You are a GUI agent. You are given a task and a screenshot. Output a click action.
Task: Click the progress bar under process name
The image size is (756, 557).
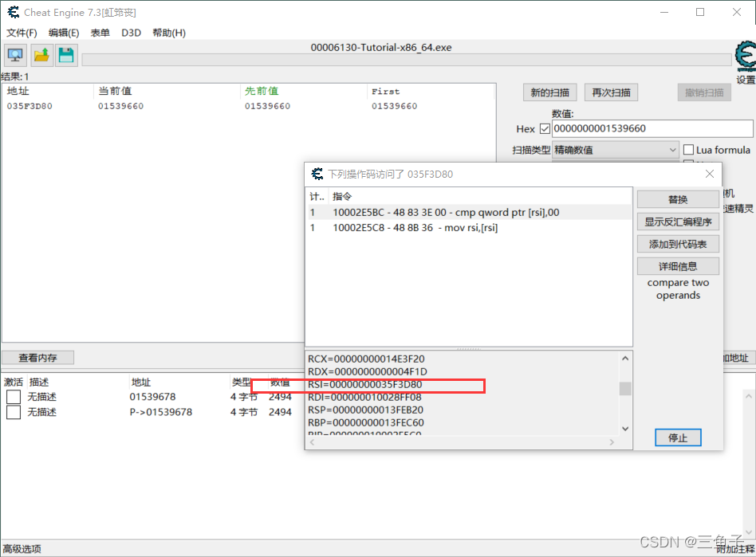pos(407,60)
